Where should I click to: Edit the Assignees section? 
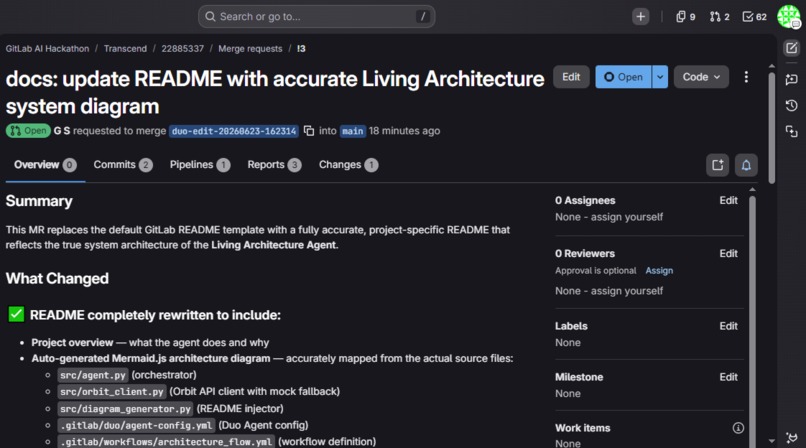tap(728, 200)
